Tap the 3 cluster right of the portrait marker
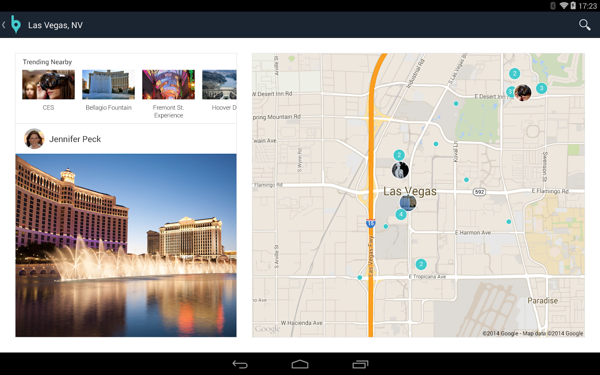This screenshot has height=375, width=600. click(x=541, y=88)
